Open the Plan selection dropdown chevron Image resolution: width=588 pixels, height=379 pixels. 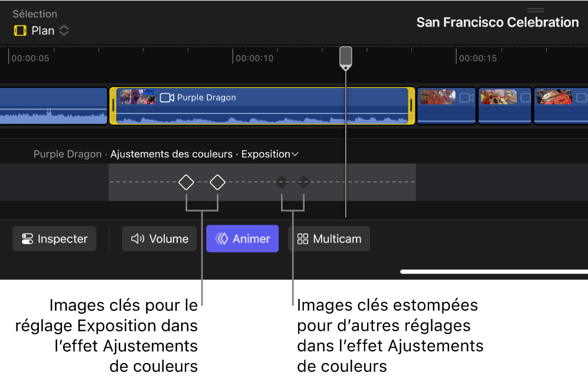tap(64, 30)
